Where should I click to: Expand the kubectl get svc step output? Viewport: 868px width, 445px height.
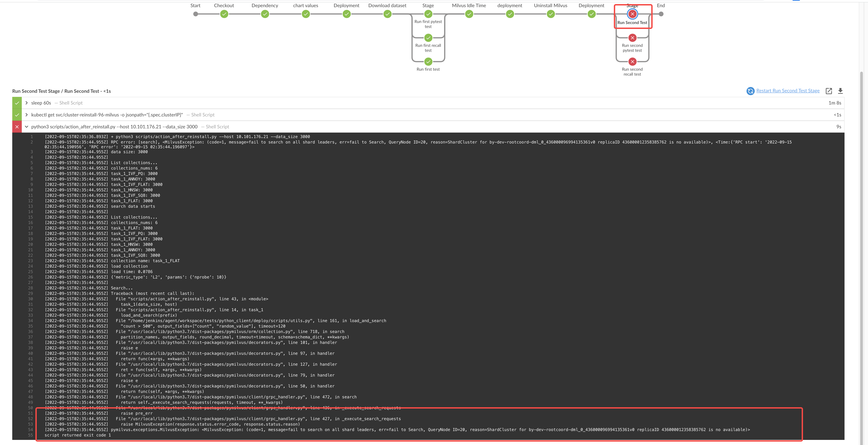[26, 115]
